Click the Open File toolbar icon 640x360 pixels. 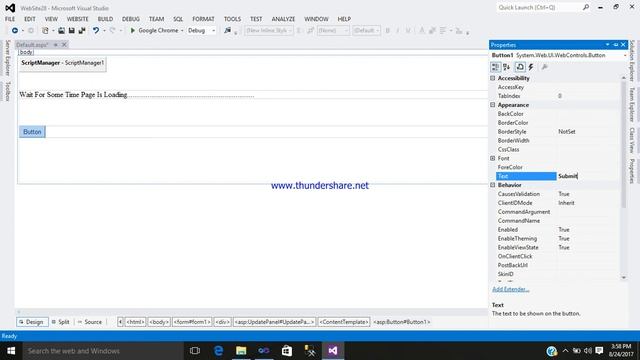coord(61,31)
